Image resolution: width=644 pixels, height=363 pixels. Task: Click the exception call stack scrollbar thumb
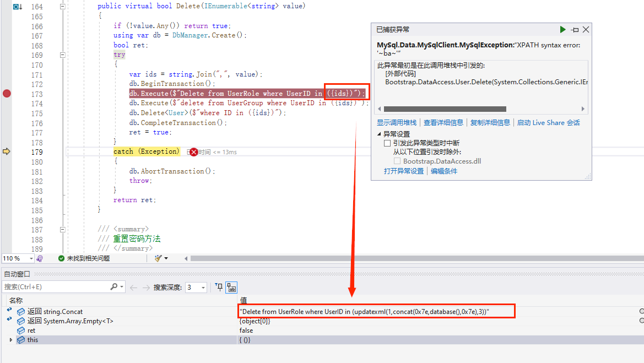[445, 109]
